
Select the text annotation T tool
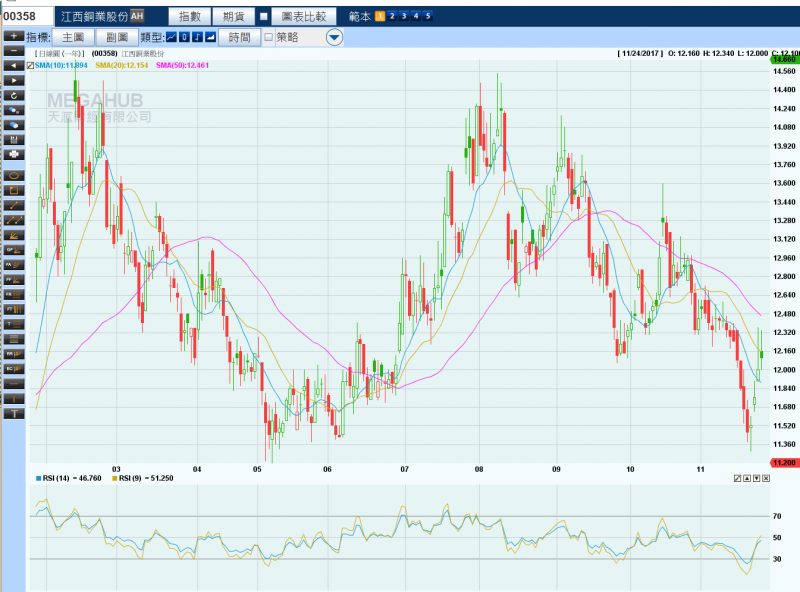pos(14,413)
